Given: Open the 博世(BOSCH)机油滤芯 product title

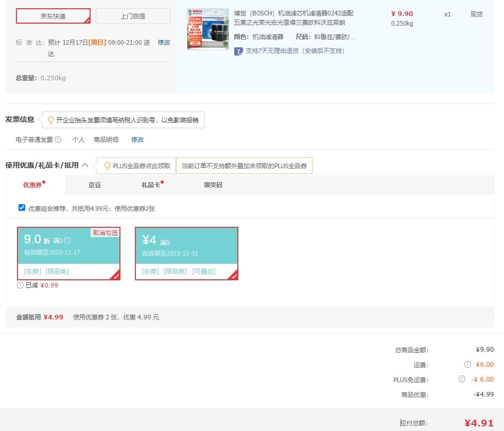Looking at the screenshot, I should point(293,17).
